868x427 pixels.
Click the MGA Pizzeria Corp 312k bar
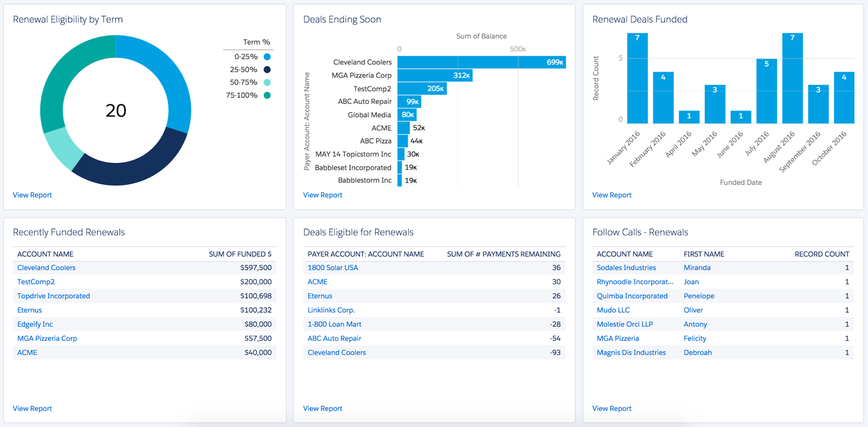point(435,76)
